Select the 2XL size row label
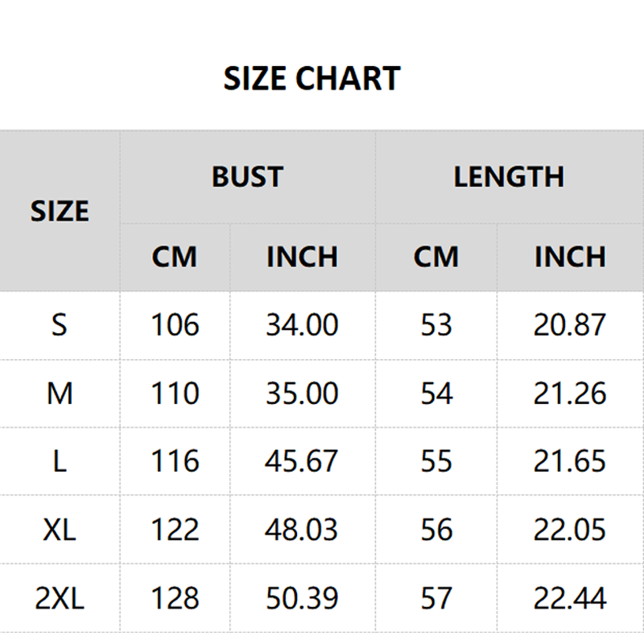644x644 pixels. tap(60, 598)
